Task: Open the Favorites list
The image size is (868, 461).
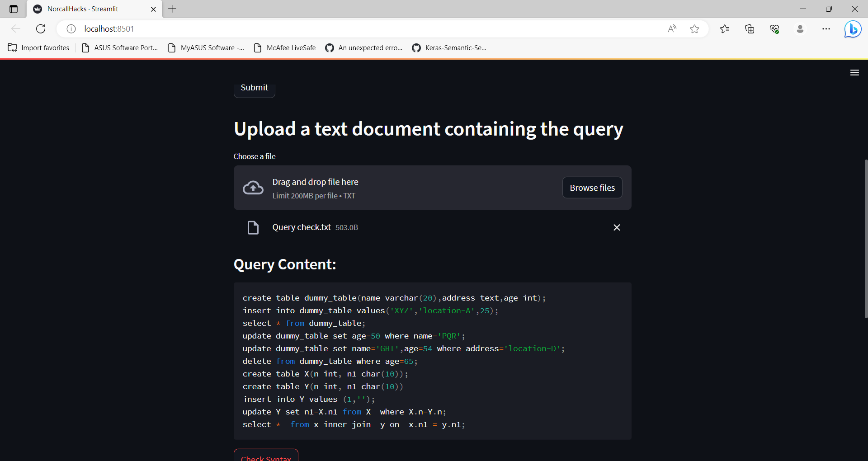Action: click(x=724, y=28)
